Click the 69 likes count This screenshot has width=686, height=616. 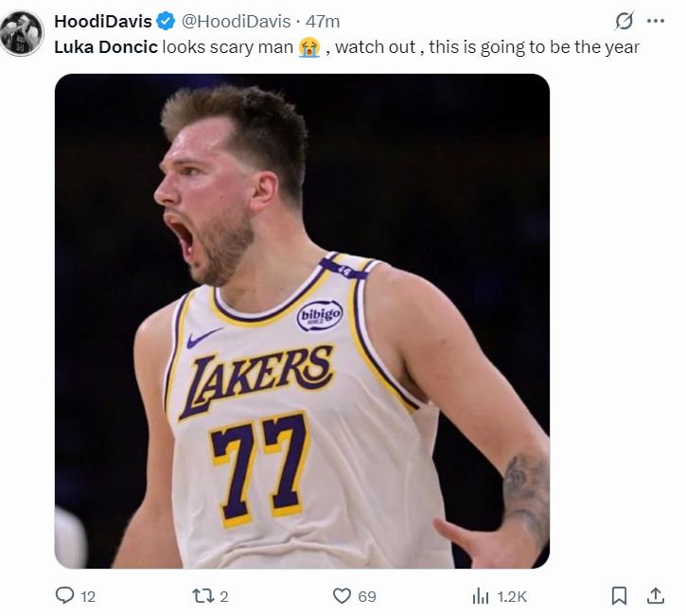(x=367, y=597)
